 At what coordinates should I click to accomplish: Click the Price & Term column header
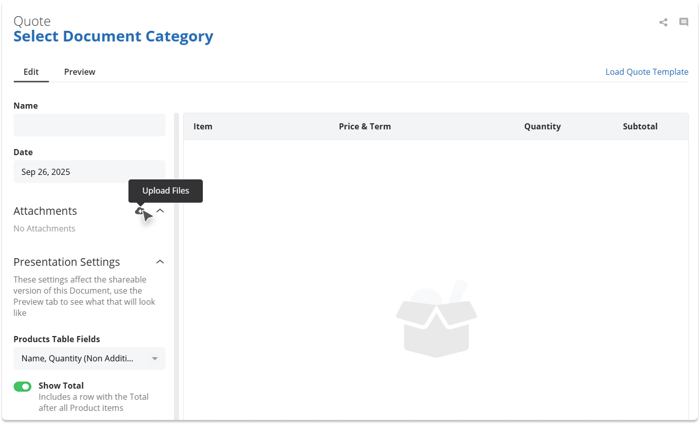(x=365, y=126)
